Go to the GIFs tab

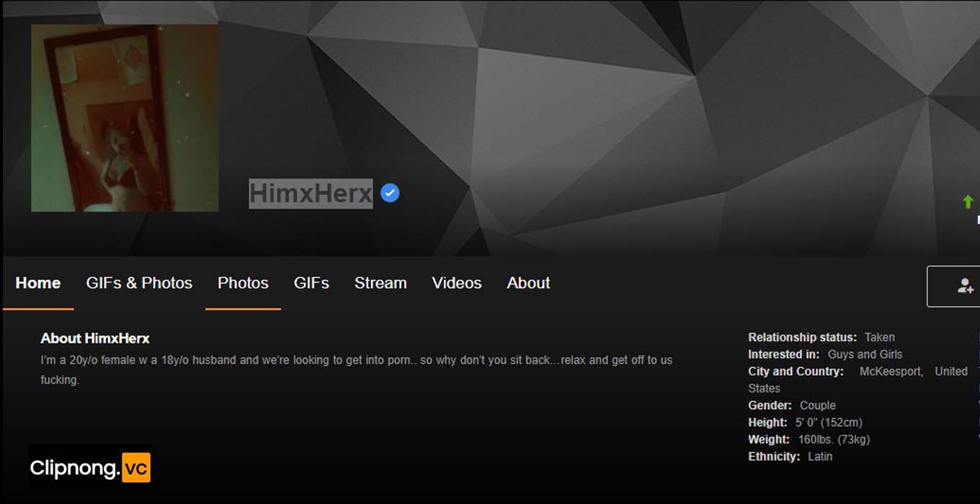coord(311,283)
